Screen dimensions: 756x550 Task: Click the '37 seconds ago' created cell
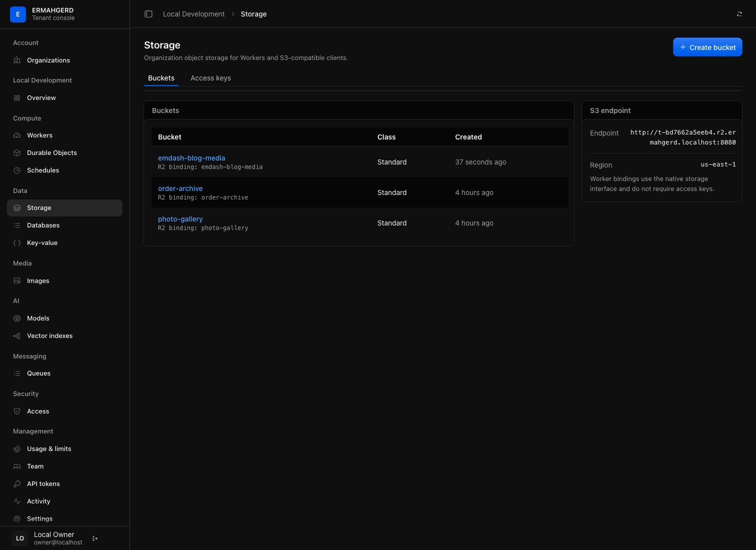480,162
